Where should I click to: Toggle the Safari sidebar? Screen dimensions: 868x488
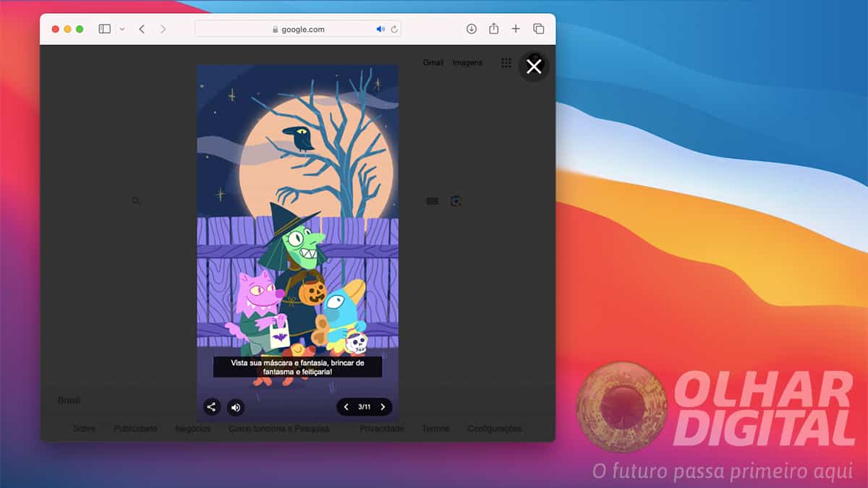point(104,28)
